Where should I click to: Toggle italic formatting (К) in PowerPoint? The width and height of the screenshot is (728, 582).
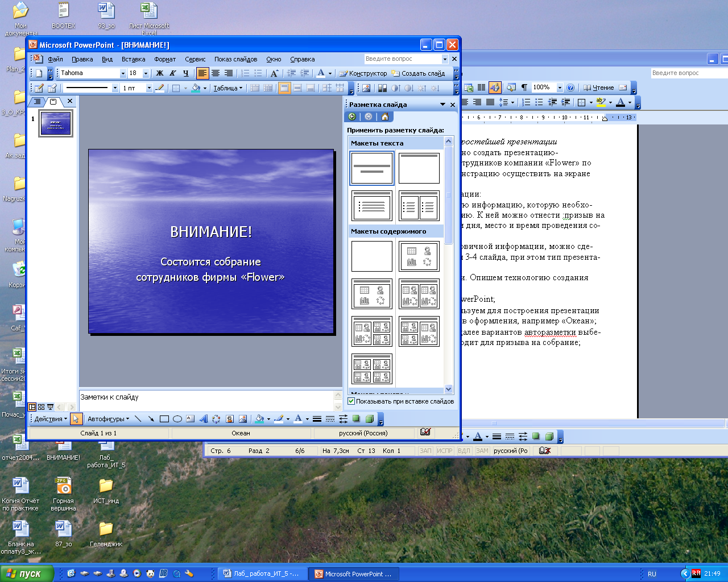pos(173,73)
